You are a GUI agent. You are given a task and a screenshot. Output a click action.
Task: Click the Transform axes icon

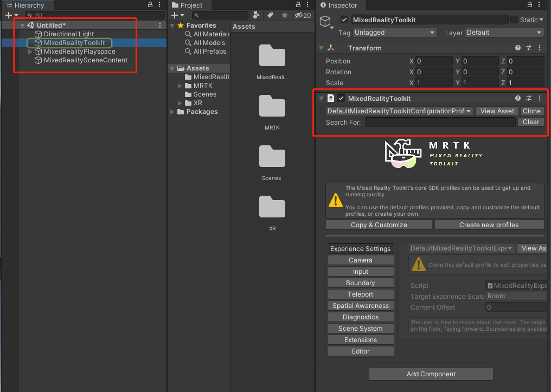tap(331, 48)
